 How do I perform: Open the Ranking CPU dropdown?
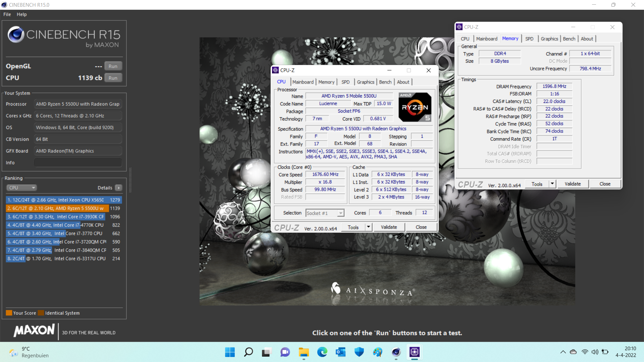click(21, 188)
